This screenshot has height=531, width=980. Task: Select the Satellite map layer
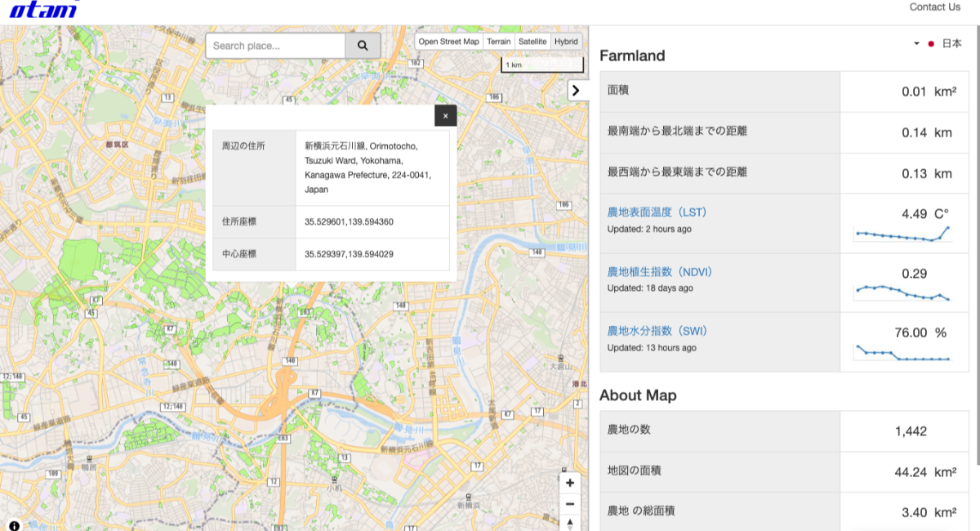click(x=532, y=42)
